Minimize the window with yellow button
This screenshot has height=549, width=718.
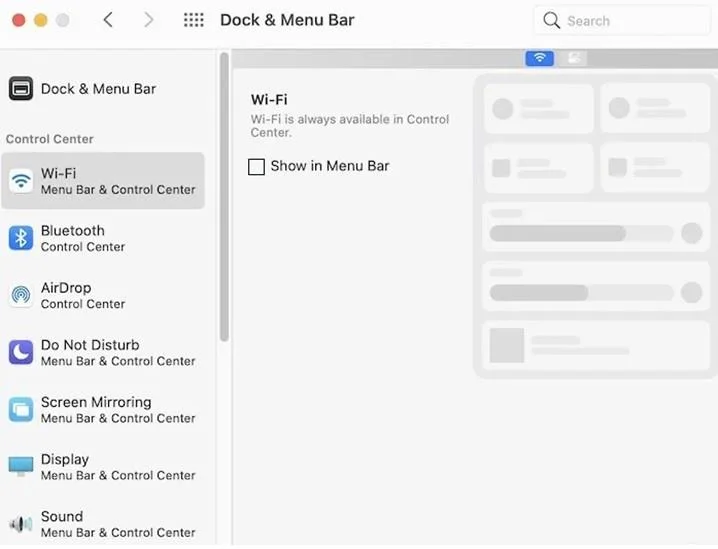[41, 20]
